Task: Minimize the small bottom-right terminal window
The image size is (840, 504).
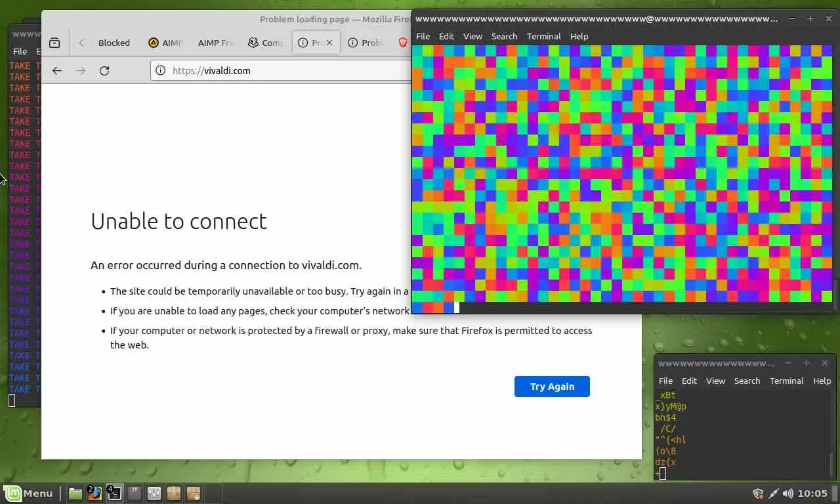Action: [789, 363]
